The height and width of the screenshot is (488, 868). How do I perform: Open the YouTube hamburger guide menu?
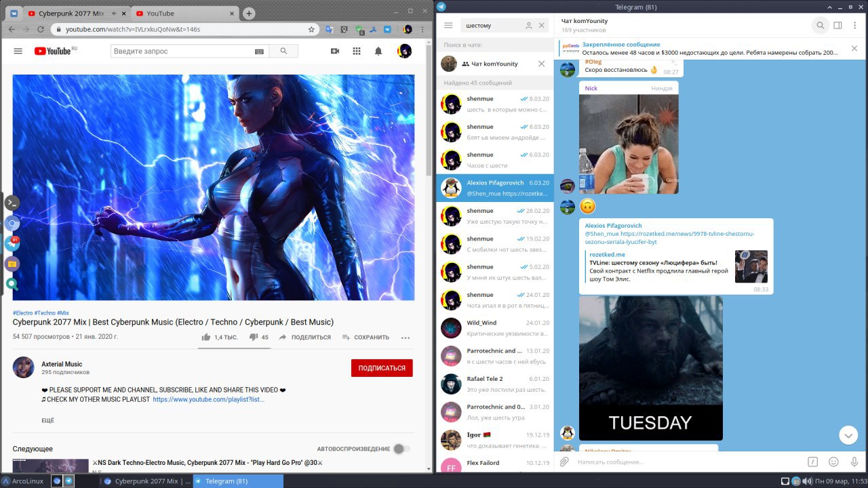point(18,51)
